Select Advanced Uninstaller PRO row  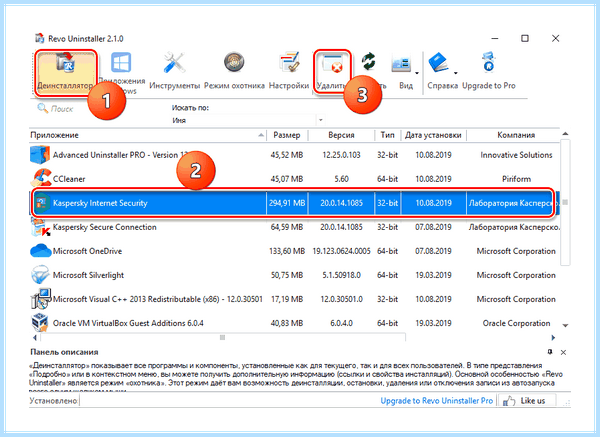(295, 155)
